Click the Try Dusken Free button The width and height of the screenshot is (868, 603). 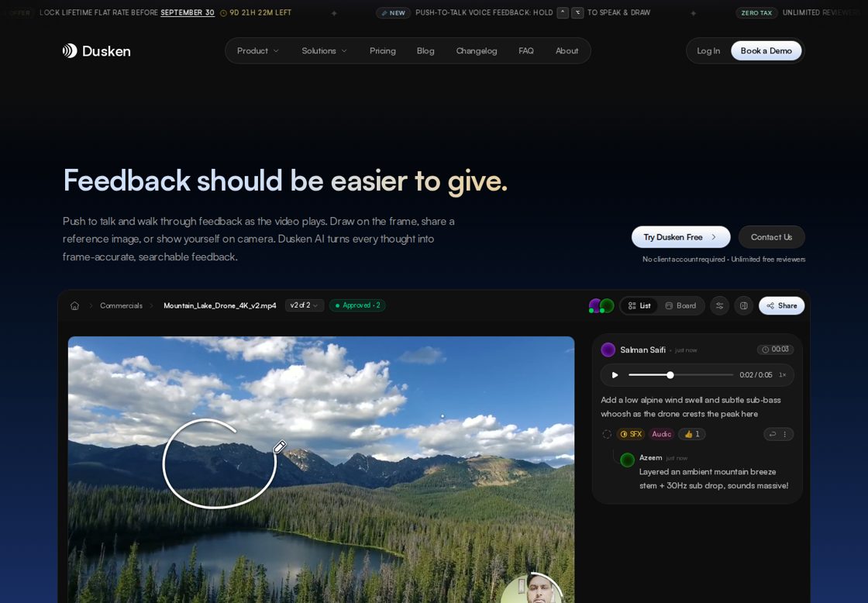pyautogui.click(x=681, y=237)
